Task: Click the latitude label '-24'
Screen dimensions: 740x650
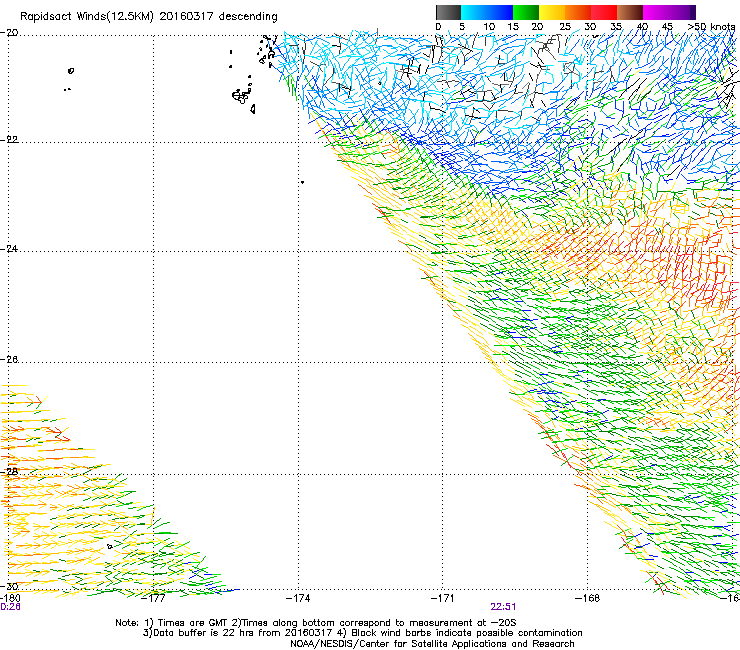Action: pyautogui.click(x=9, y=248)
